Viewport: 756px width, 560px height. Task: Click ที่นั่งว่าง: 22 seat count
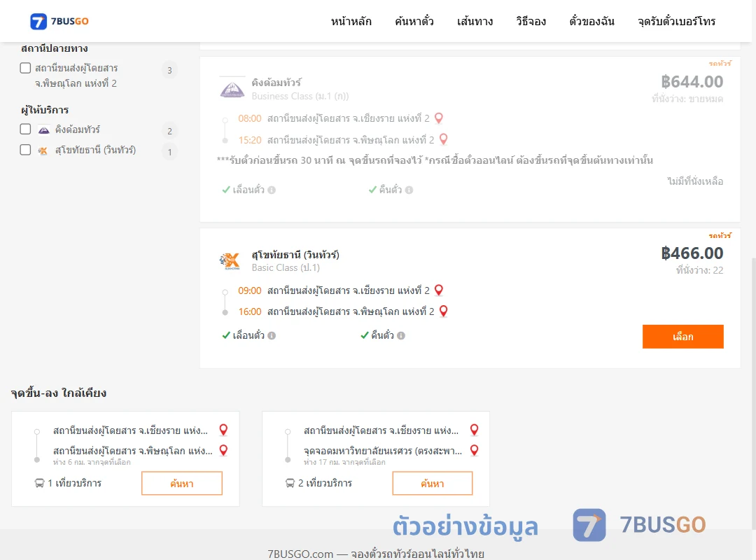click(699, 270)
